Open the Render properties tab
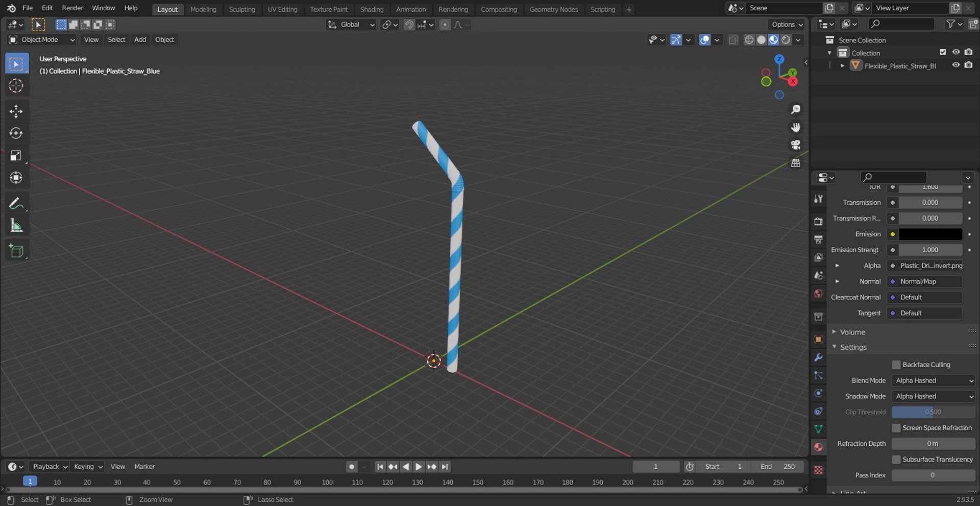The image size is (980, 506). click(x=818, y=222)
